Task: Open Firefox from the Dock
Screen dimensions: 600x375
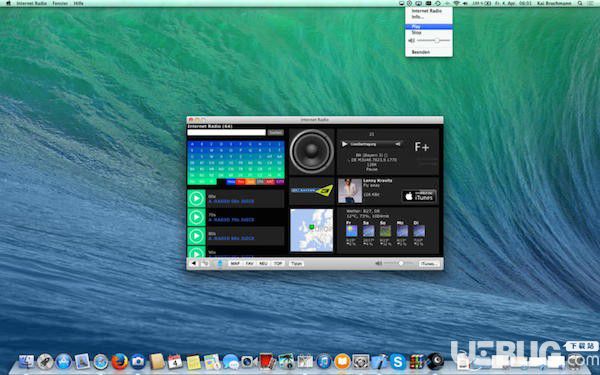Action: click(x=119, y=361)
